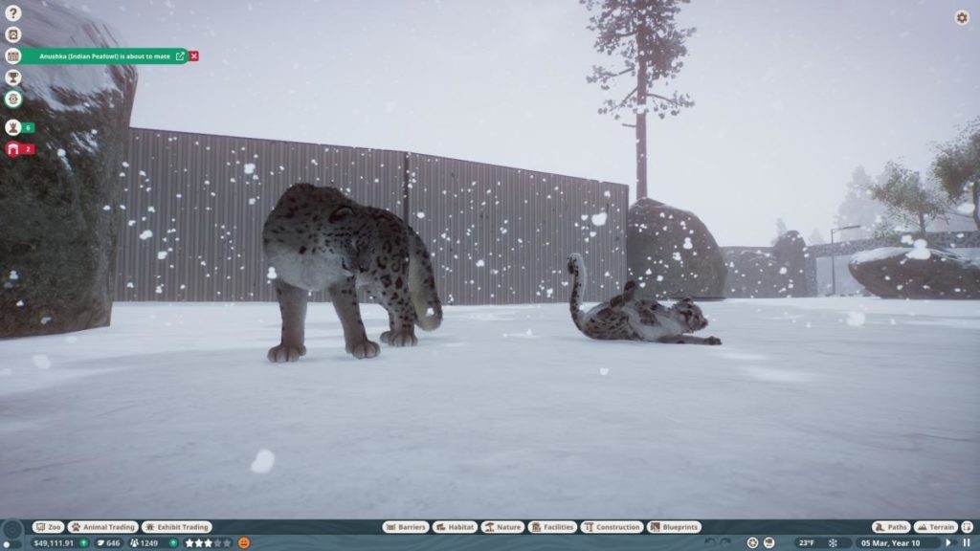Viewport: 980px width, 551px height.
Task: Toggle the small switch under radar button
Action: pyautogui.click(x=12, y=545)
